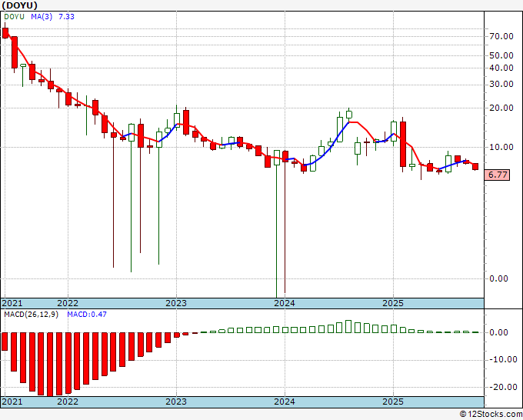The image size is (523, 420).
Task: Click the (DOYU) chart title
Action: pos(19,5)
